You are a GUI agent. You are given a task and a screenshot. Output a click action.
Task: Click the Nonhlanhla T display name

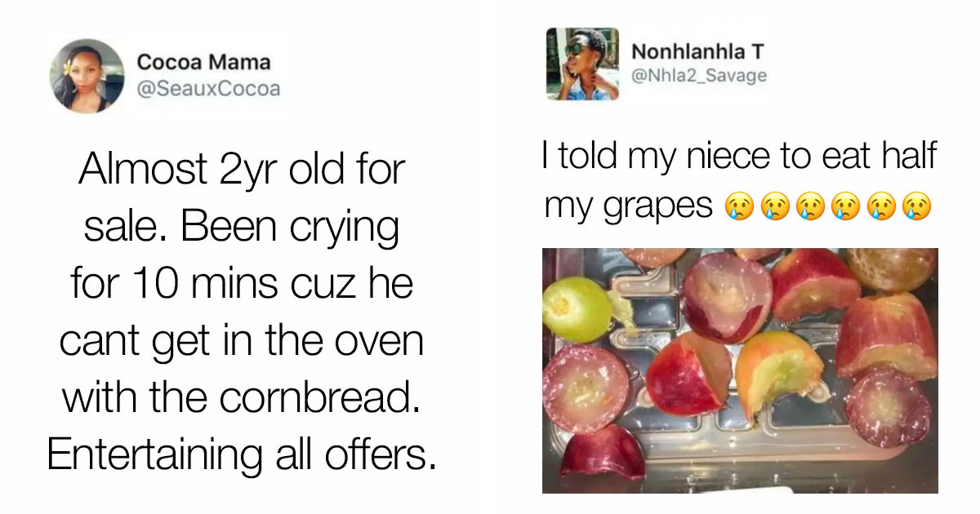pyautogui.click(x=698, y=51)
